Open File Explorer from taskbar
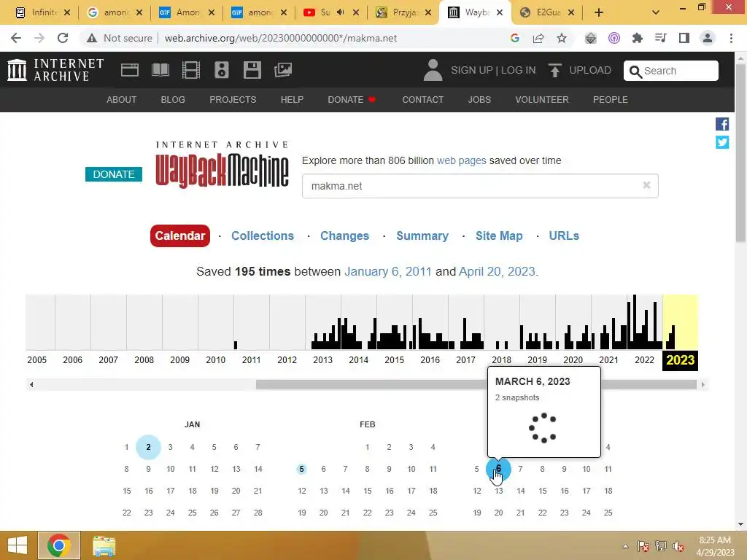 click(104, 545)
